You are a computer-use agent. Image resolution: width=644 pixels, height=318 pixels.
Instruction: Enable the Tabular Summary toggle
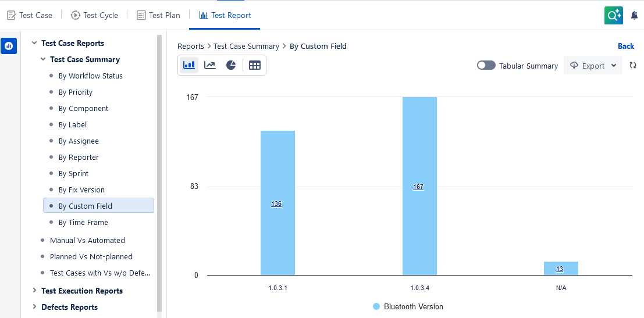click(x=486, y=66)
